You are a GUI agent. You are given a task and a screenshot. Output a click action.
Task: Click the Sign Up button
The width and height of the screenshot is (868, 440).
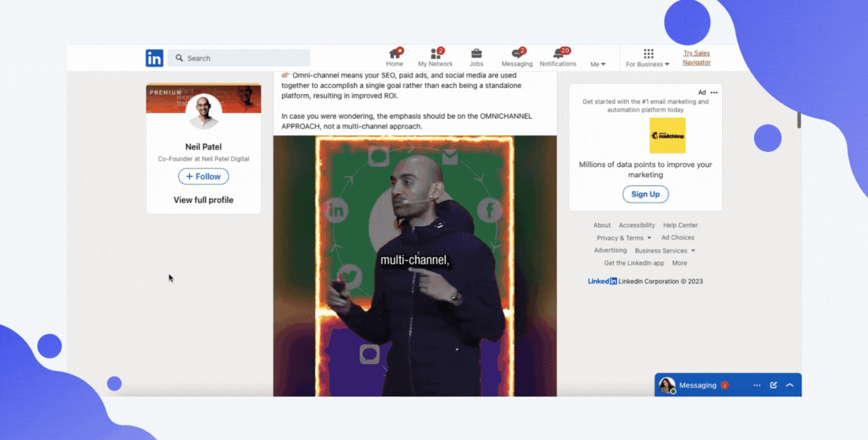click(x=645, y=194)
